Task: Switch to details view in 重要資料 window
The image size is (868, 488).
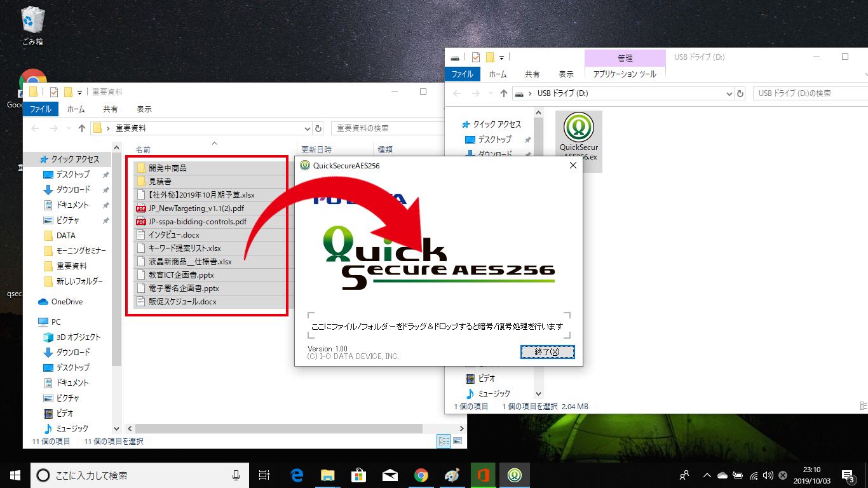Action: [444, 441]
